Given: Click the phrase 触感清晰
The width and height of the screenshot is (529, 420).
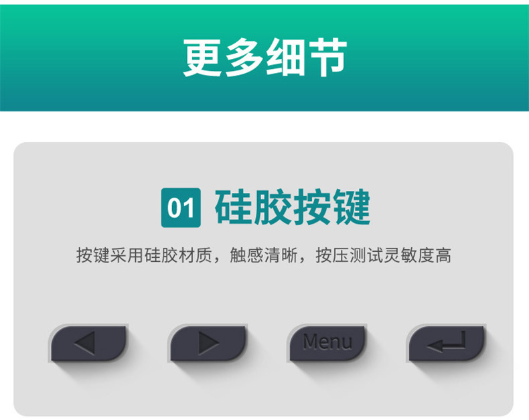Looking at the screenshot, I should (x=263, y=255).
